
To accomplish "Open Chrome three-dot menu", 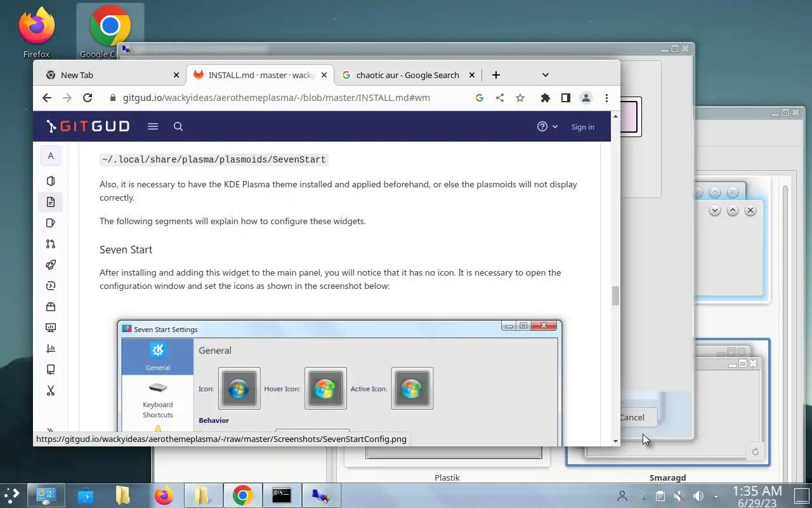I will click(607, 98).
